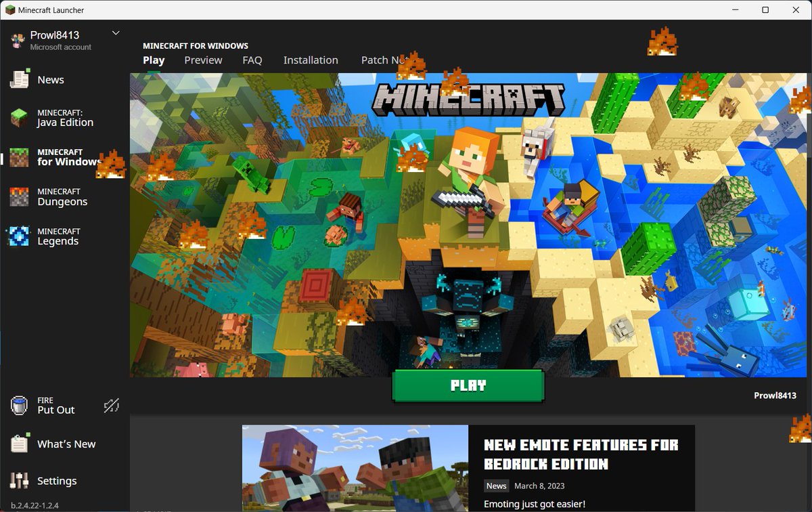Open What's New clipboard icon
This screenshot has width=812, height=512.
coord(19,444)
